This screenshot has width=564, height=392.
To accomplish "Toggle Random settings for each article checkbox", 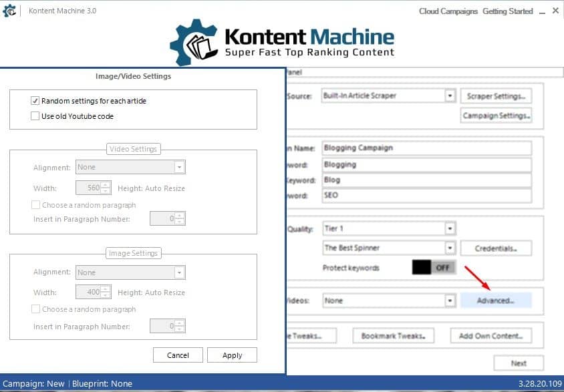I will click(35, 101).
